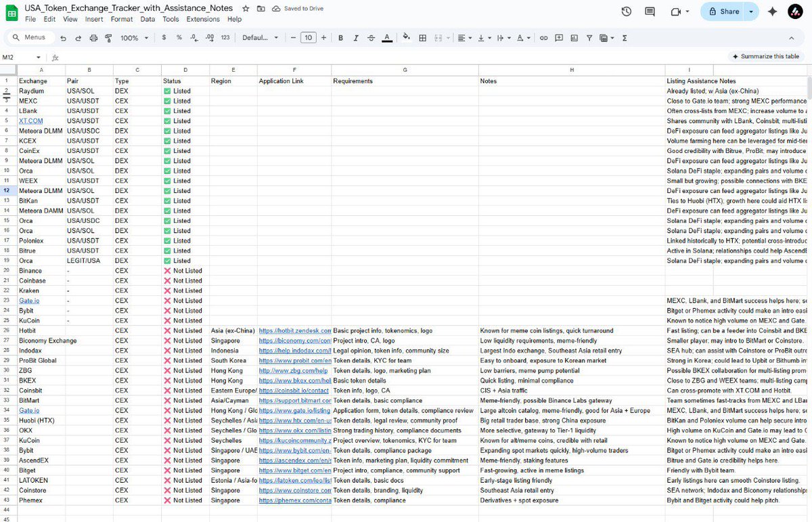
Task: Select the Raydium cell
Action: point(41,91)
